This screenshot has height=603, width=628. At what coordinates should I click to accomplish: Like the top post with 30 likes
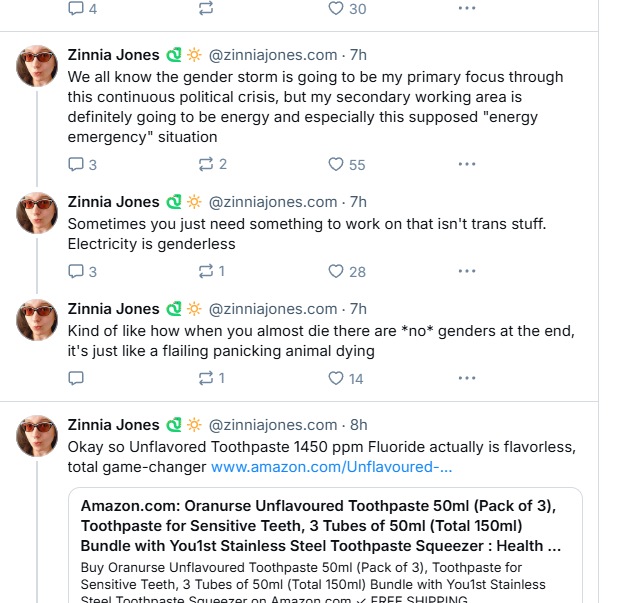coord(347,8)
